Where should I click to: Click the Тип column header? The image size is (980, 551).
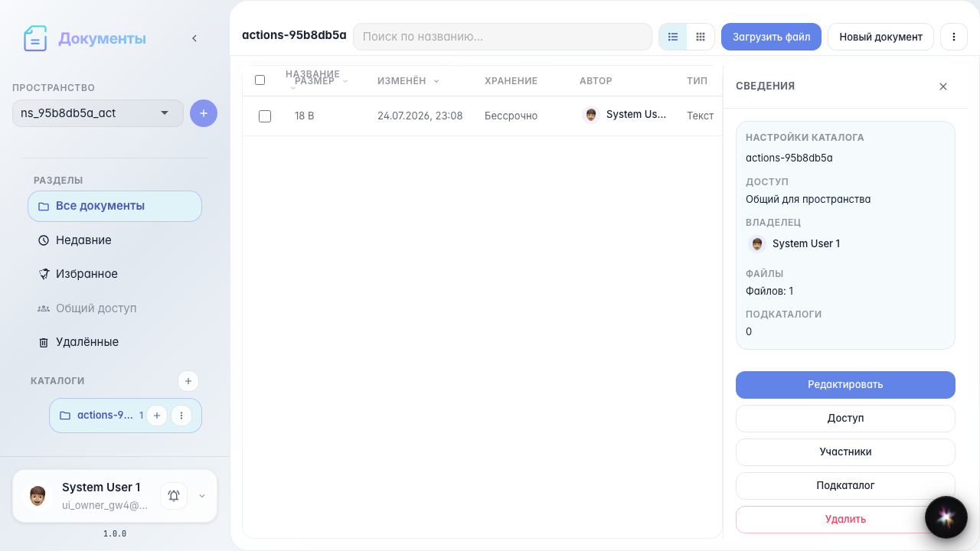(x=697, y=81)
